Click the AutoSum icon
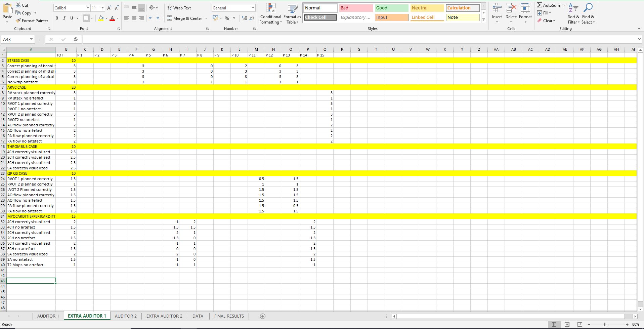Viewport: 644px width, 329px height. point(540,5)
